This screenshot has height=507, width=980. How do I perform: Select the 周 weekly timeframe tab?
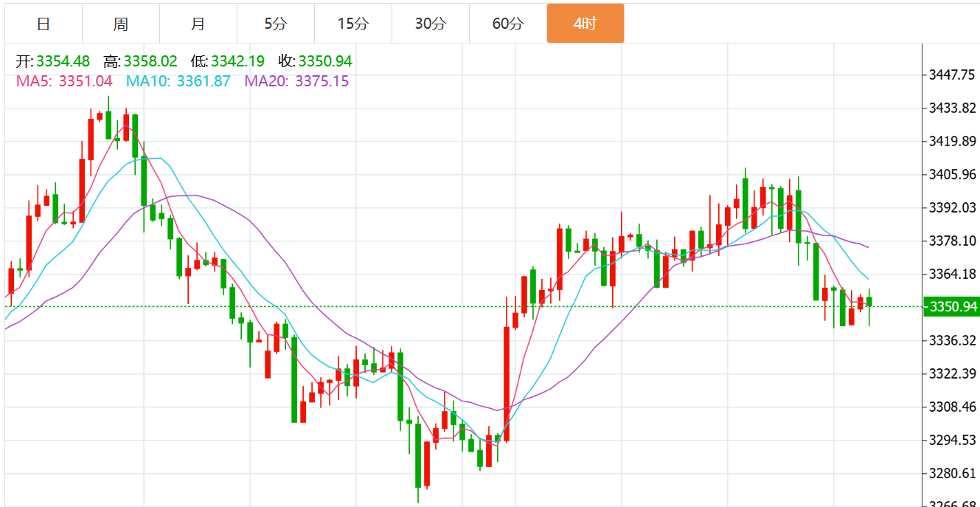(121, 24)
